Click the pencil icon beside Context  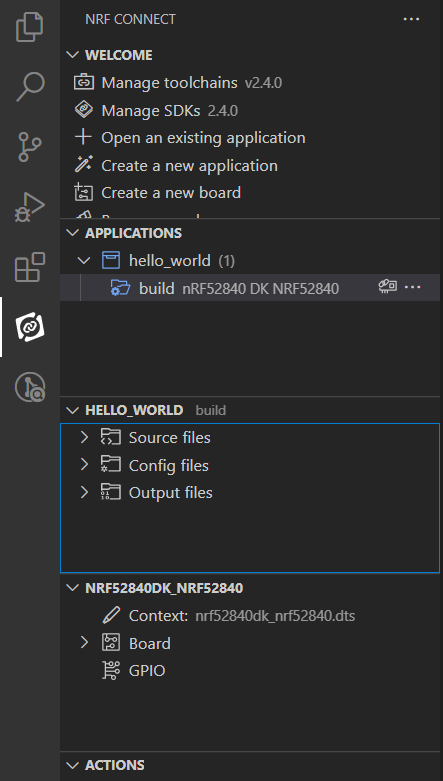[x=111, y=615]
